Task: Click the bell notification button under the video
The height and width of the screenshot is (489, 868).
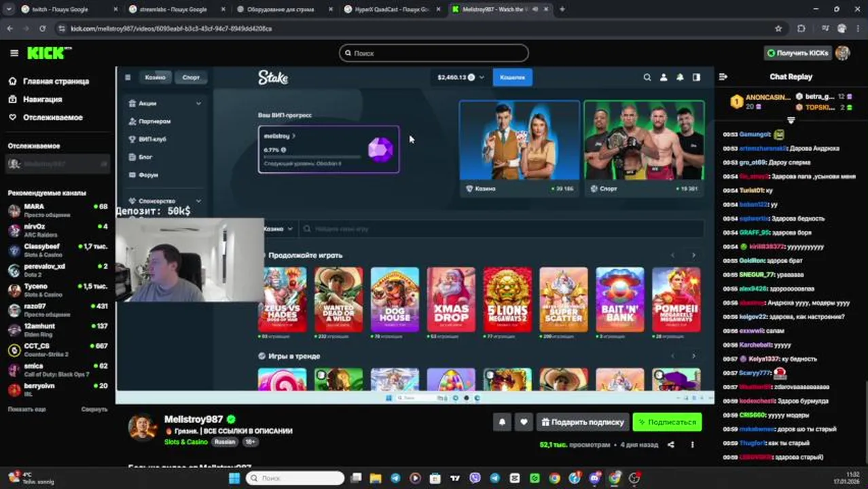Action: click(502, 422)
